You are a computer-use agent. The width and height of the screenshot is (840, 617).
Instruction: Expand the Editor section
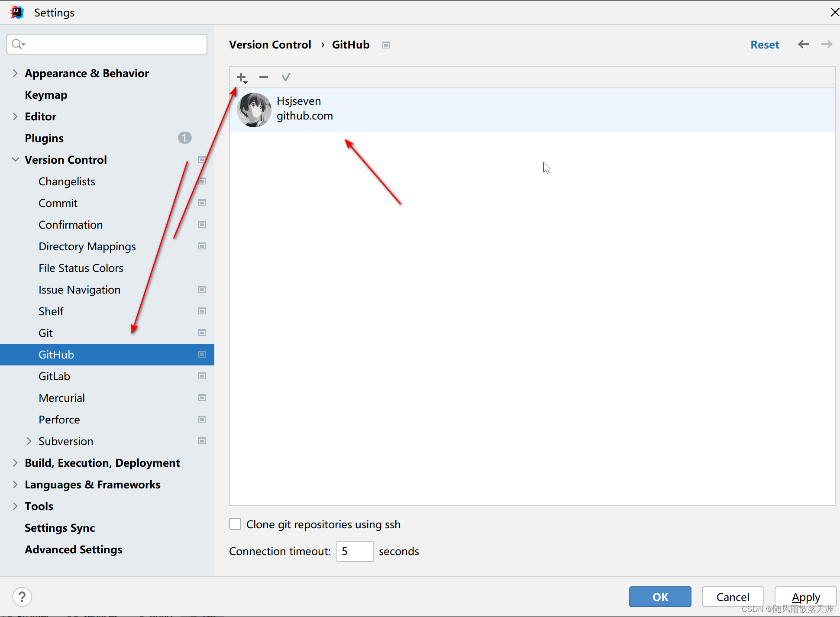(x=14, y=116)
